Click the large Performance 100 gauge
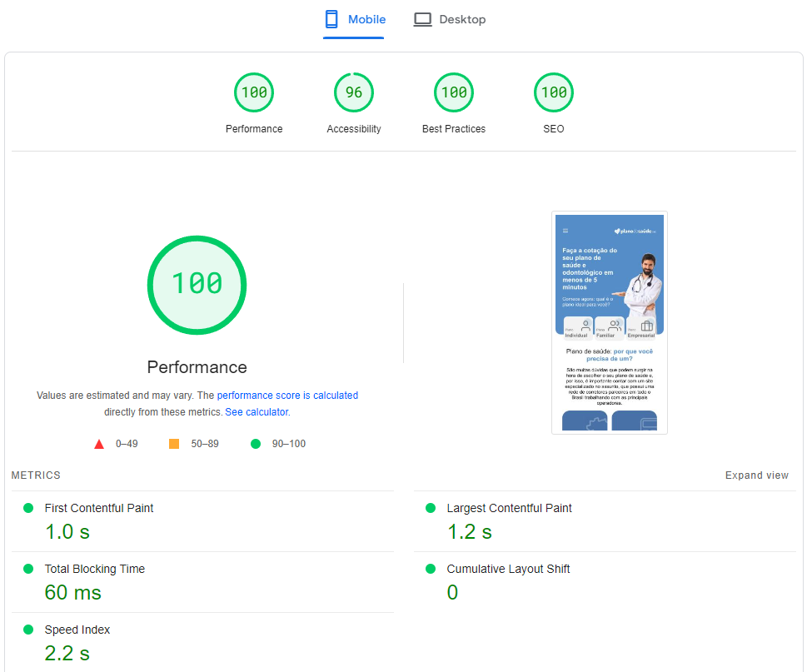 click(197, 284)
